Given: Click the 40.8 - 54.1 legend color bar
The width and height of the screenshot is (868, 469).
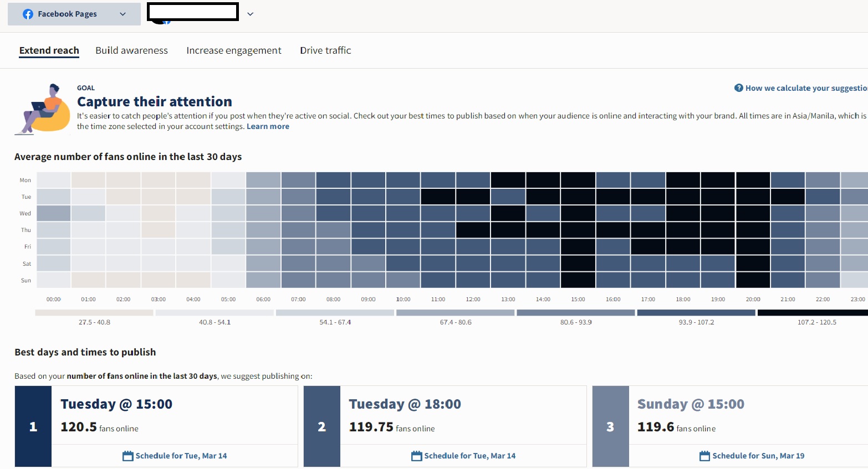Looking at the screenshot, I should tap(215, 313).
